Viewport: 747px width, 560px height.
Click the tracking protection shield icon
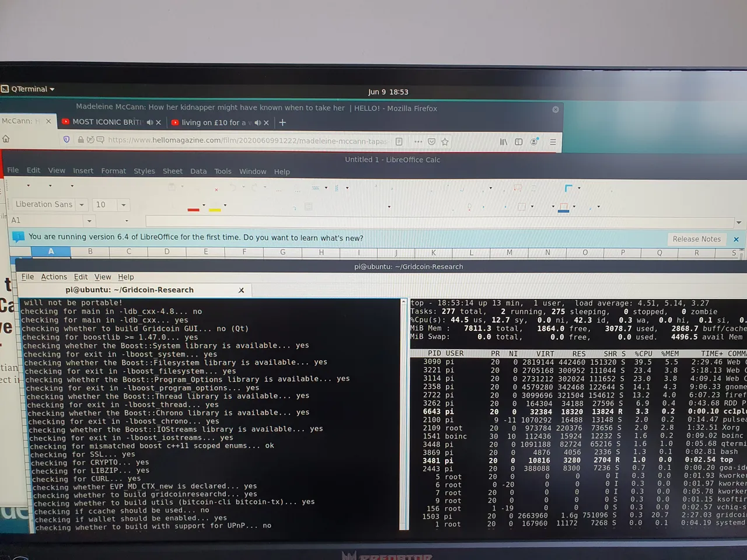coord(67,140)
